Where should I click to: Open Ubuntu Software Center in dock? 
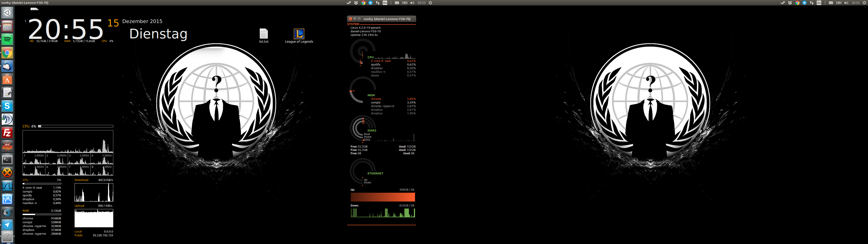click(7, 80)
